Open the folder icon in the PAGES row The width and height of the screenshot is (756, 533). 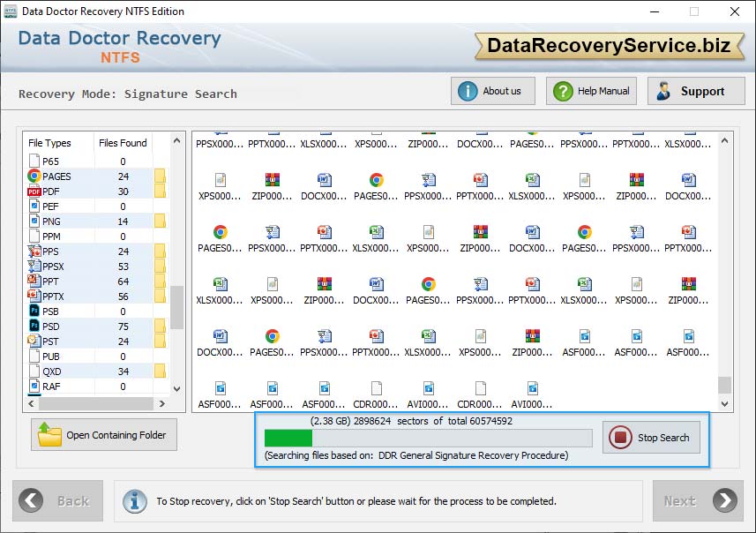tap(160, 176)
